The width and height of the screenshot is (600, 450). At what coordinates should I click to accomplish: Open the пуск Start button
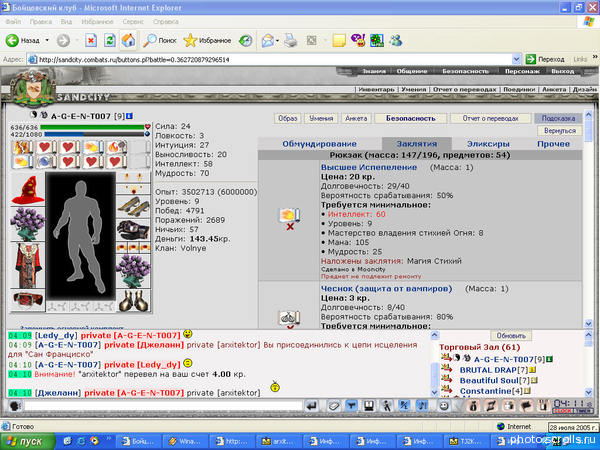[x=28, y=441]
